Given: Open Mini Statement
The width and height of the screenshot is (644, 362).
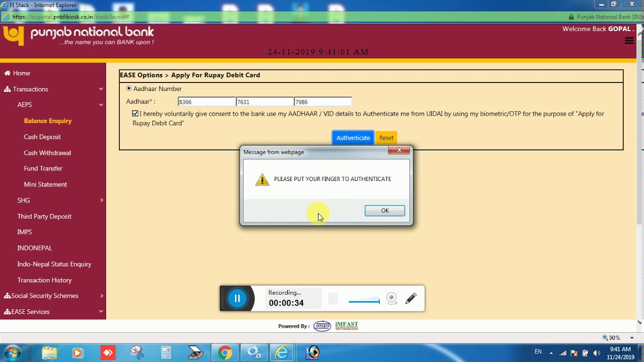Looking at the screenshot, I should pos(45,185).
